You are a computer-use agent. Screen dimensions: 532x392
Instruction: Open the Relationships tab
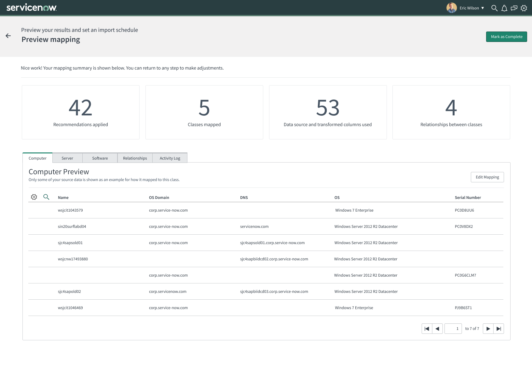[135, 158]
